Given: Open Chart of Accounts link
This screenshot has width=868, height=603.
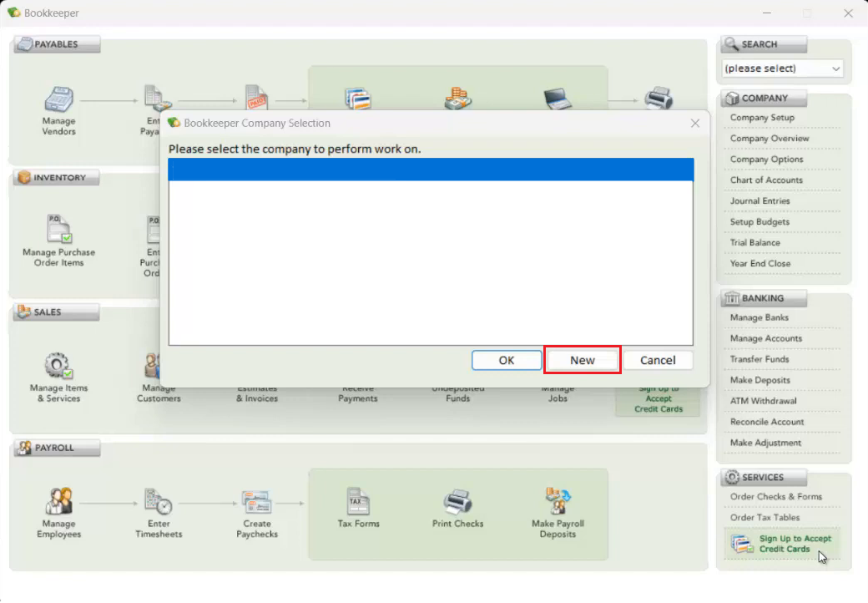Looking at the screenshot, I should [x=766, y=180].
